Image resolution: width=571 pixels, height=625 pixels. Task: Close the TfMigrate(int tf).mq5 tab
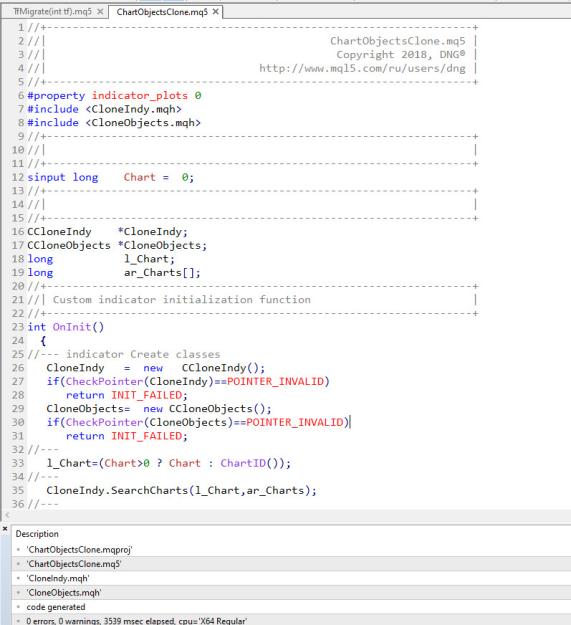[x=100, y=12]
